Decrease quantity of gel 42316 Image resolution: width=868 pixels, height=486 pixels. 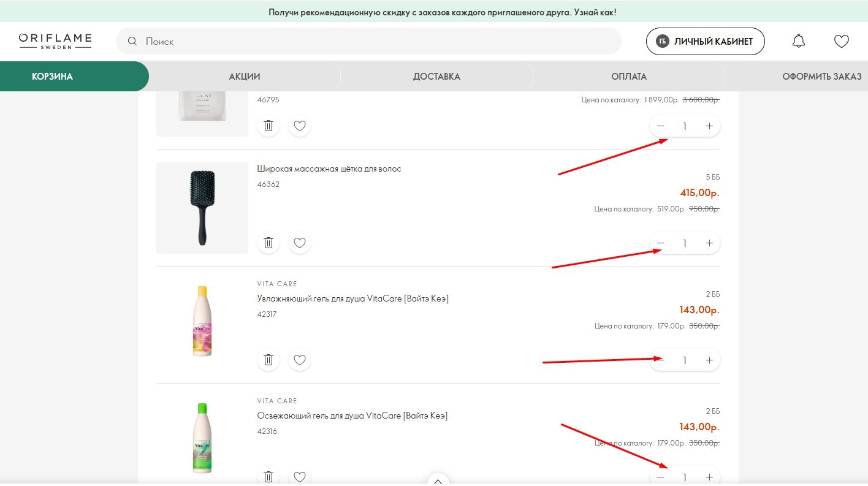pyautogui.click(x=660, y=477)
